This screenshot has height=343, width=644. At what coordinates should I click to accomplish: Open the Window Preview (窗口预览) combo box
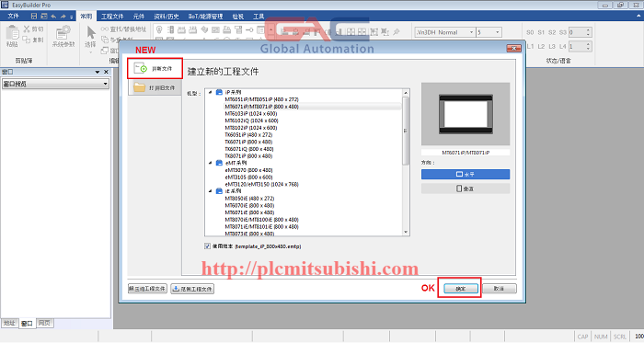click(x=55, y=84)
